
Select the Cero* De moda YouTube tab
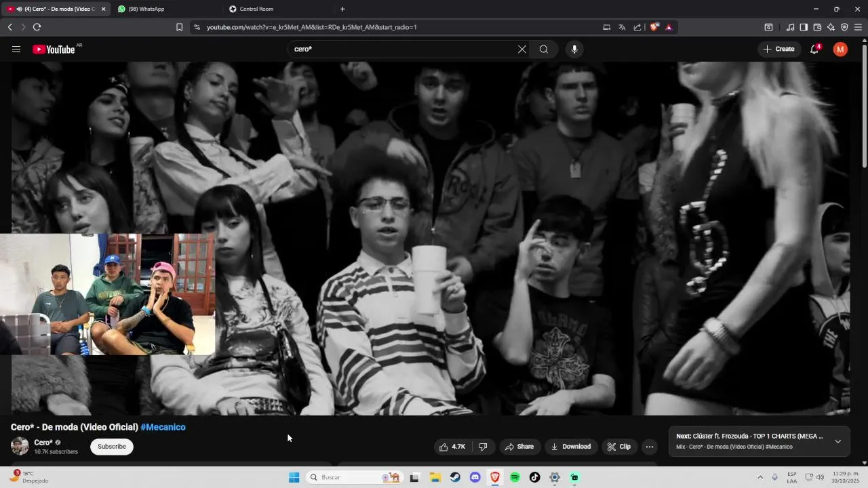[56, 9]
